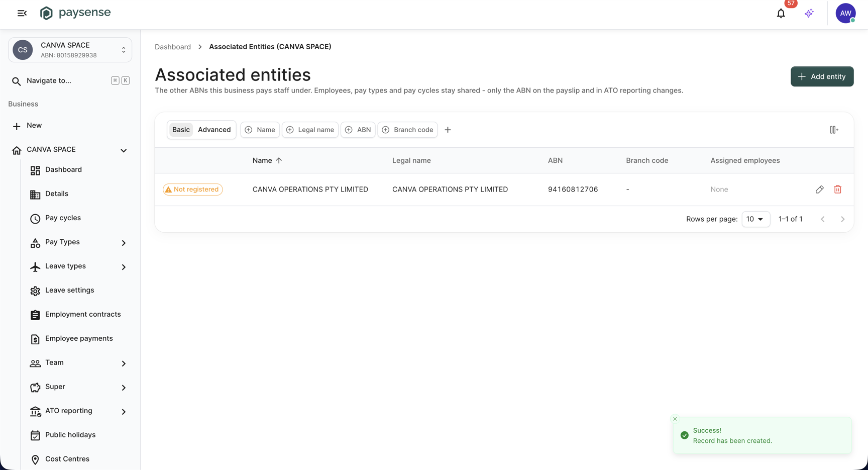
Task: Open the AW user avatar menu
Action: 845,14
